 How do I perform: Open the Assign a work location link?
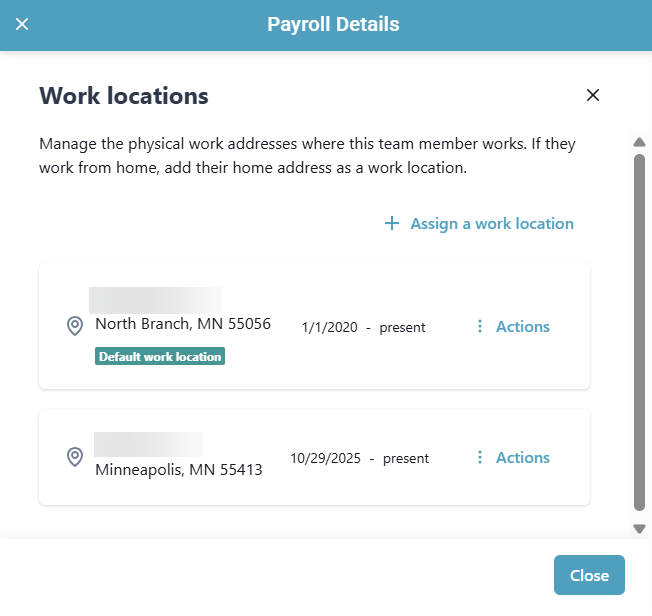tap(491, 224)
